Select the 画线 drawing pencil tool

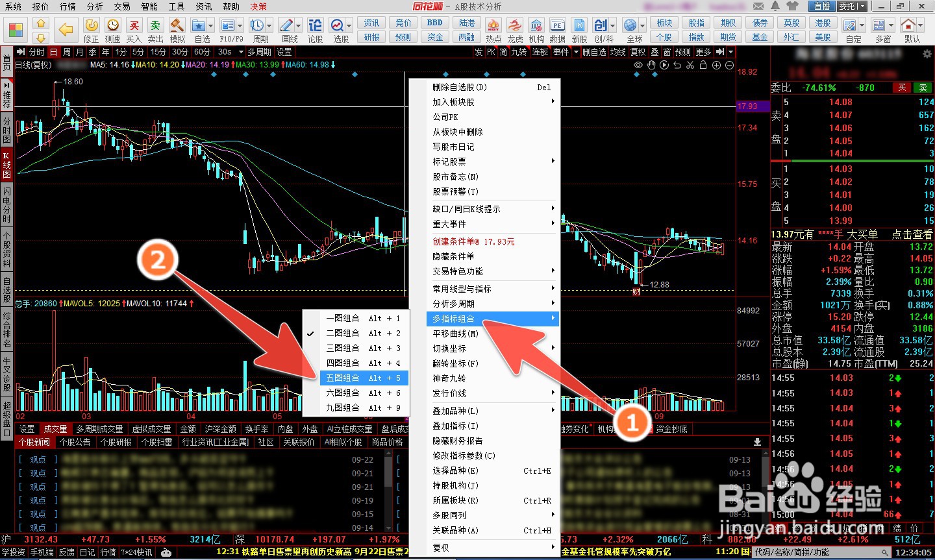click(286, 25)
